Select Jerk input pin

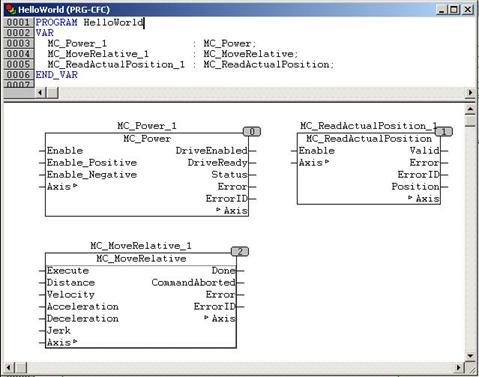59,331
